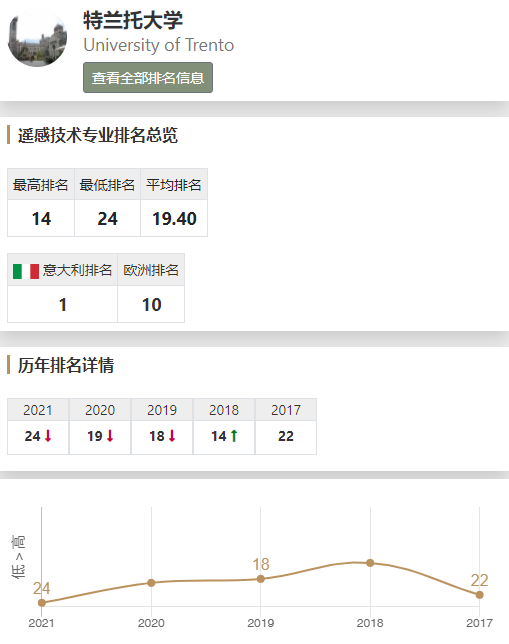Click the 查看全部排名信息 button
This screenshot has height=644, width=509.
click(x=148, y=78)
